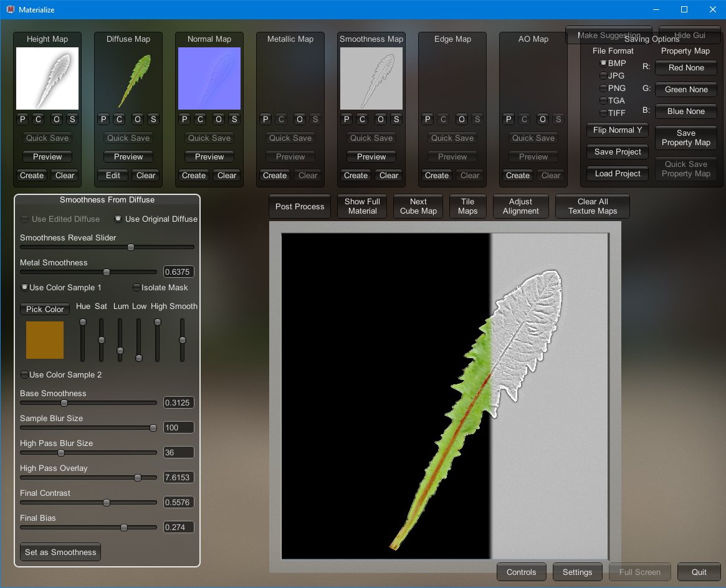
Task: Open the Post Process panel
Action: tap(300, 207)
